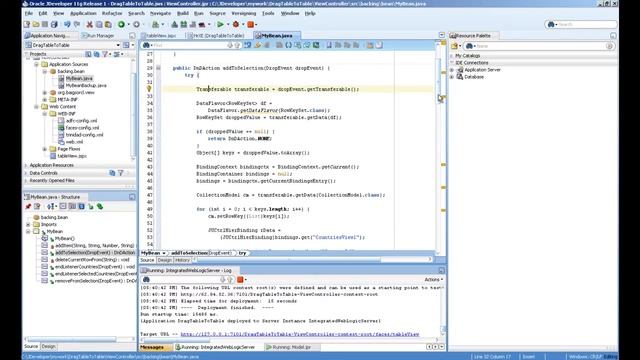Open the Refactor menu
This screenshot has width=640, height=360.
point(112,13)
